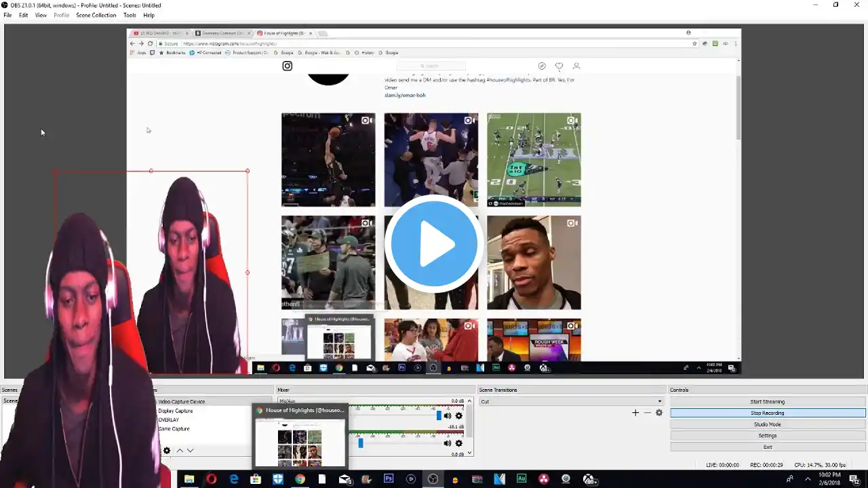This screenshot has height=488, width=868.
Task: Click the LIVE: 00:00:00 status text
Action: [x=722, y=465]
